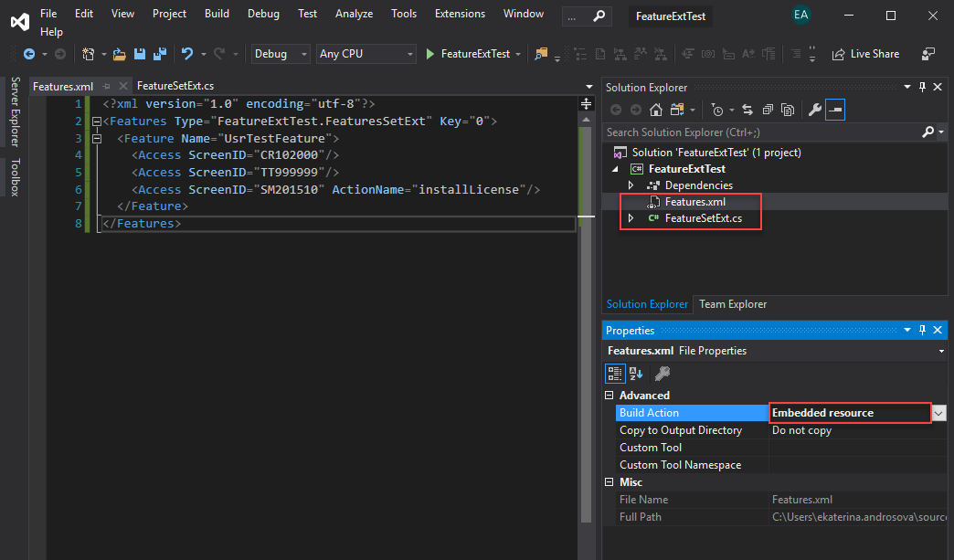Toggle Preview Selected Items button in Solution Explorer
This screenshot has width=954, height=560.
click(x=836, y=110)
